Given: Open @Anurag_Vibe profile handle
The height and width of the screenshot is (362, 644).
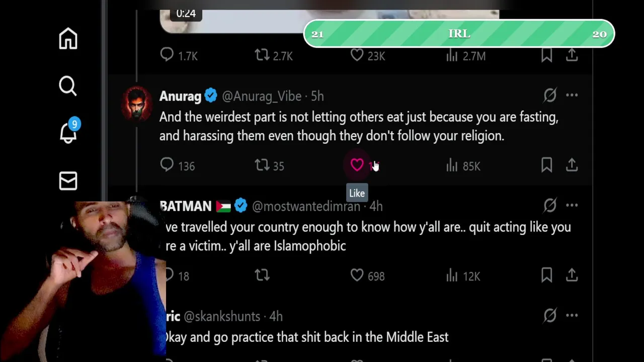Looking at the screenshot, I should tap(262, 96).
